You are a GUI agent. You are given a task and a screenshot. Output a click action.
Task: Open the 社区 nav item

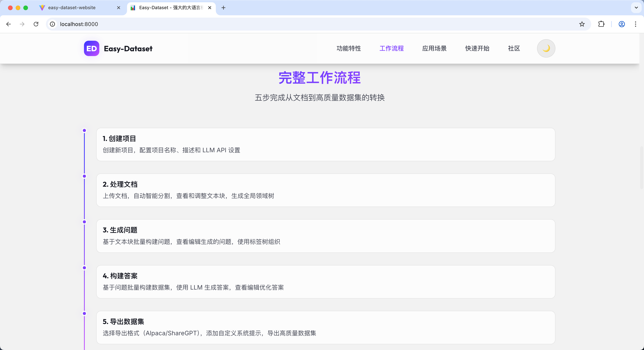coord(514,48)
